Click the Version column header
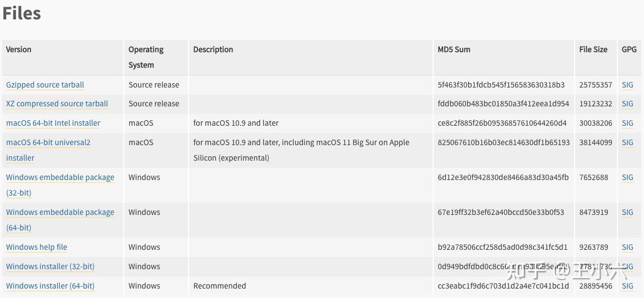The width and height of the screenshot is (644, 298). [x=19, y=49]
